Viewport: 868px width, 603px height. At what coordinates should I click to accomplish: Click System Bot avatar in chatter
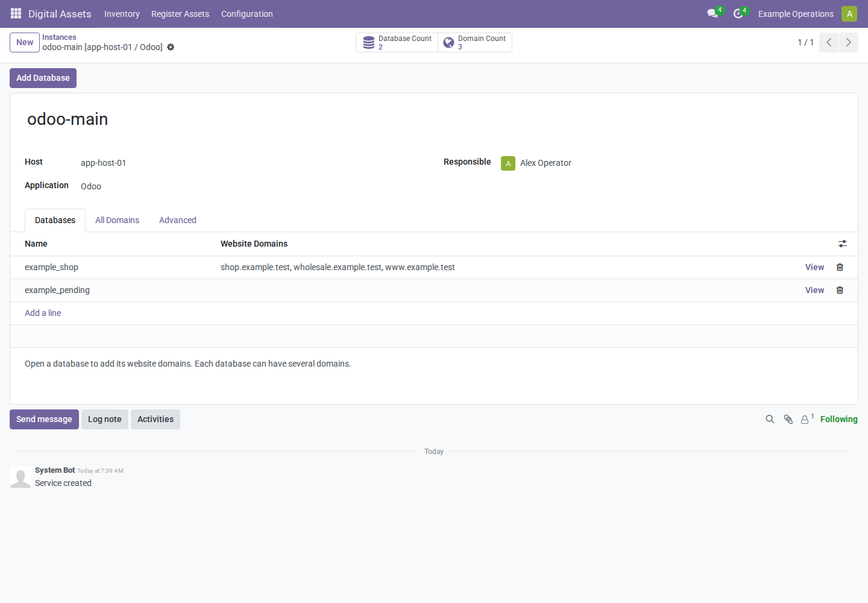[20, 477]
